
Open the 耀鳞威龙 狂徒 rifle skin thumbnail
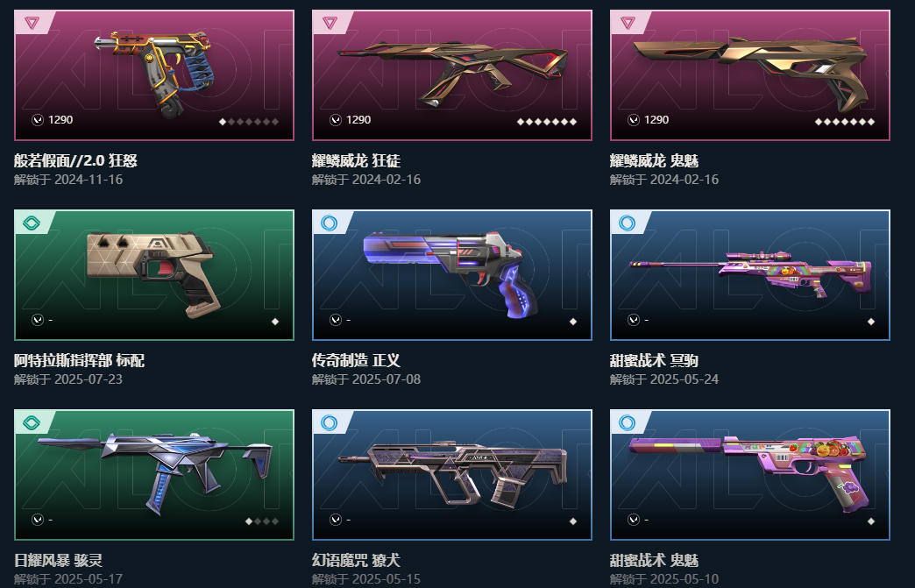[x=452, y=75]
